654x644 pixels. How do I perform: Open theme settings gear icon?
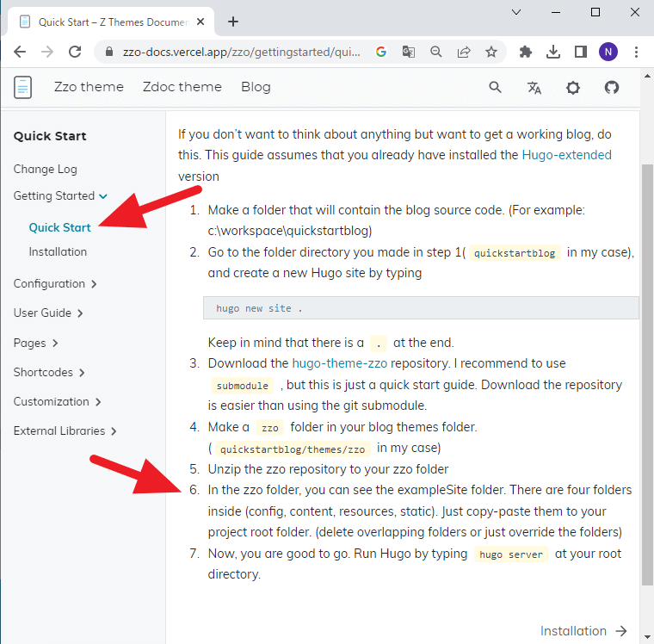coord(573,87)
